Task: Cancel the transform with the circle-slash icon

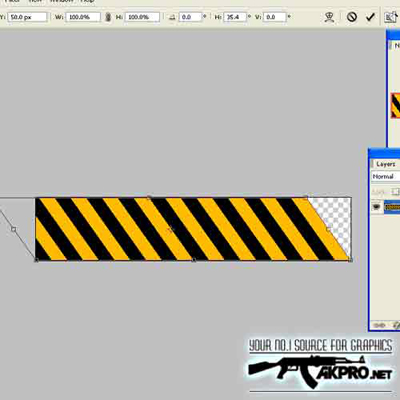Action: [352, 17]
